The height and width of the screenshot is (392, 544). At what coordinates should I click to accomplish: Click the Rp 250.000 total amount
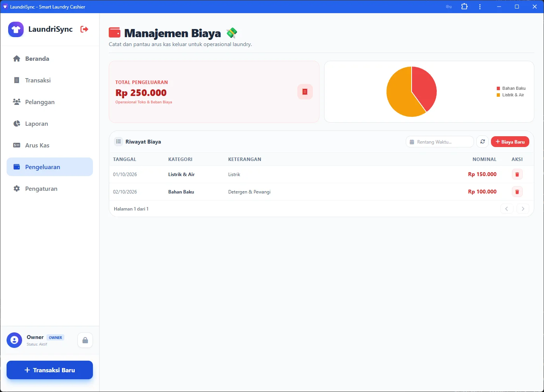point(141,93)
